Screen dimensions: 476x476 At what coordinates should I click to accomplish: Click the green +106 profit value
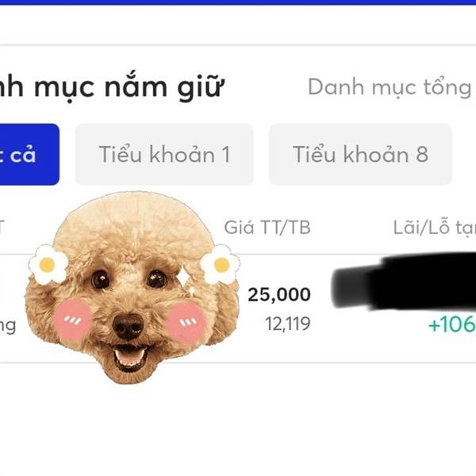coord(452,324)
